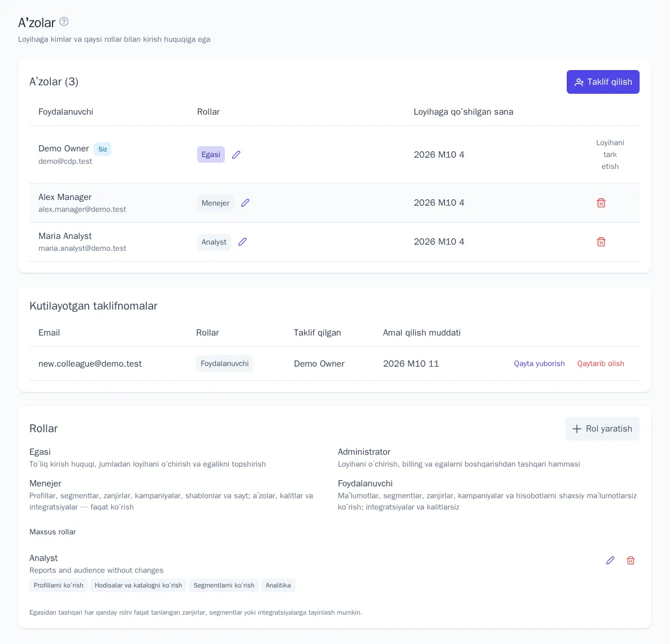Remove Alex Manager with trash icon

[x=601, y=203]
